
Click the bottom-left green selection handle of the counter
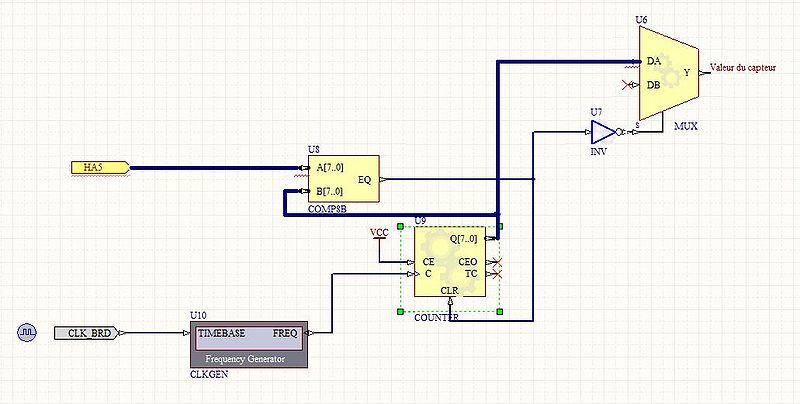tap(401, 312)
